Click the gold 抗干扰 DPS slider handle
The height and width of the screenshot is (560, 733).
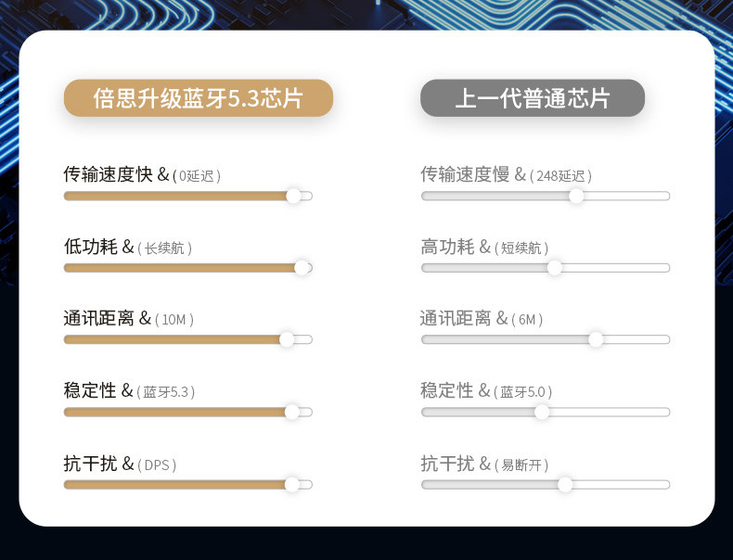click(x=292, y=484)
